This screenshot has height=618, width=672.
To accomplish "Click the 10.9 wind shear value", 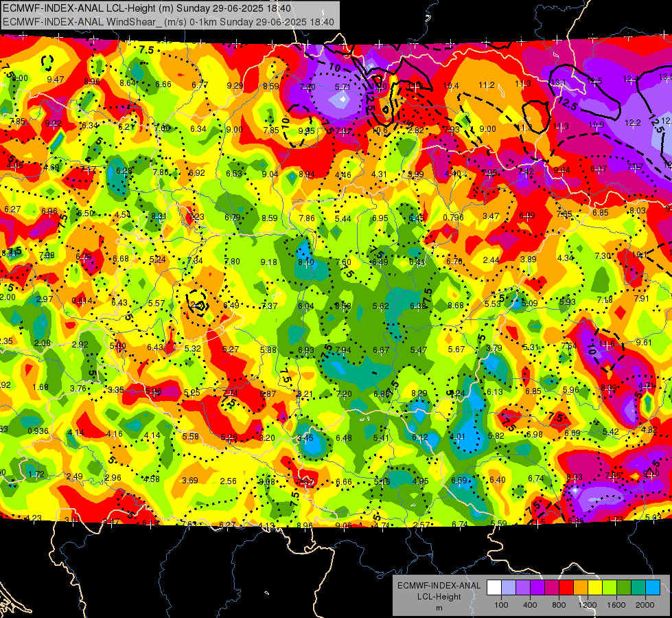I will coord(596,125).
